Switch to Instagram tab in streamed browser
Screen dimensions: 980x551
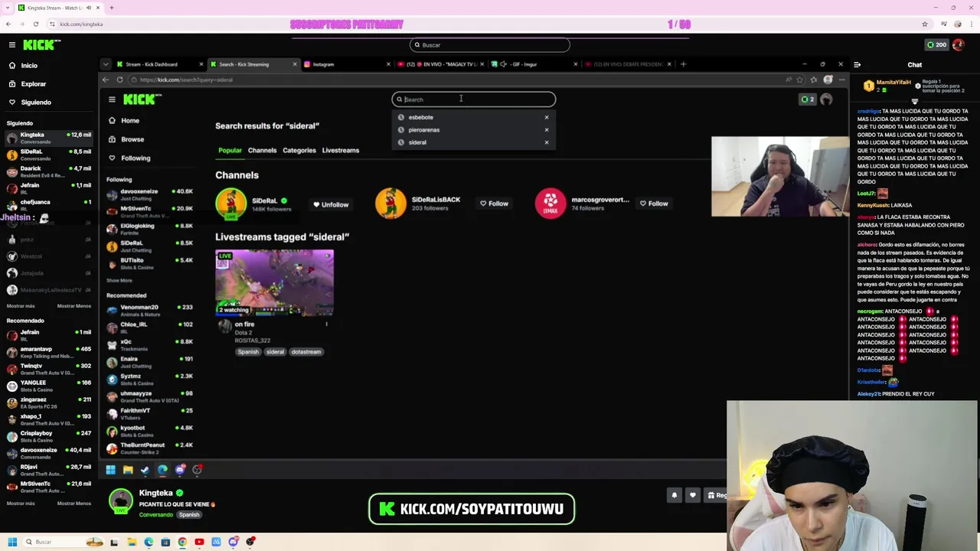pos(346,64)
